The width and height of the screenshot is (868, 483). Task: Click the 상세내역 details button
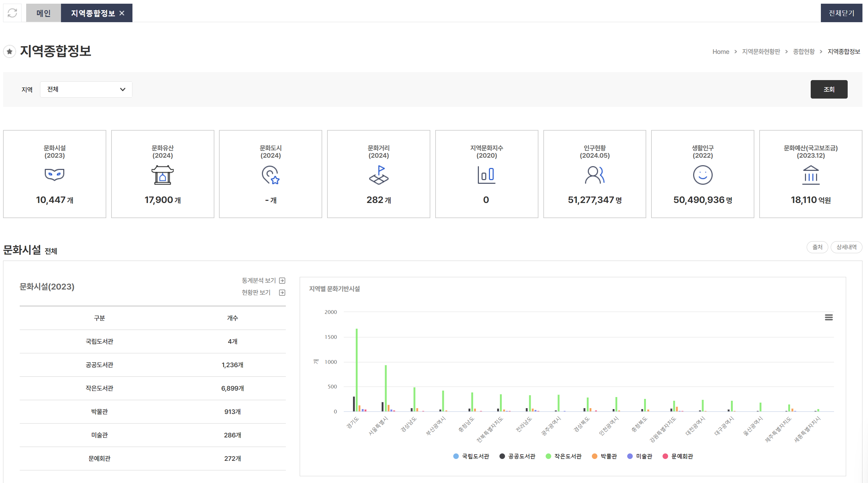coord(846,247)
